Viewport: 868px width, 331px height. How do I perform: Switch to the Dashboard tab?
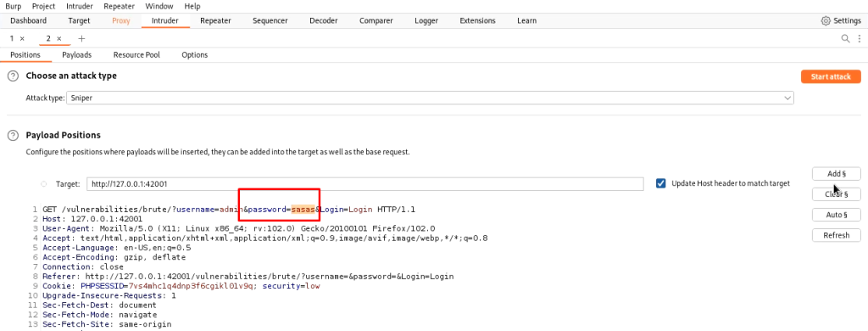28,20
